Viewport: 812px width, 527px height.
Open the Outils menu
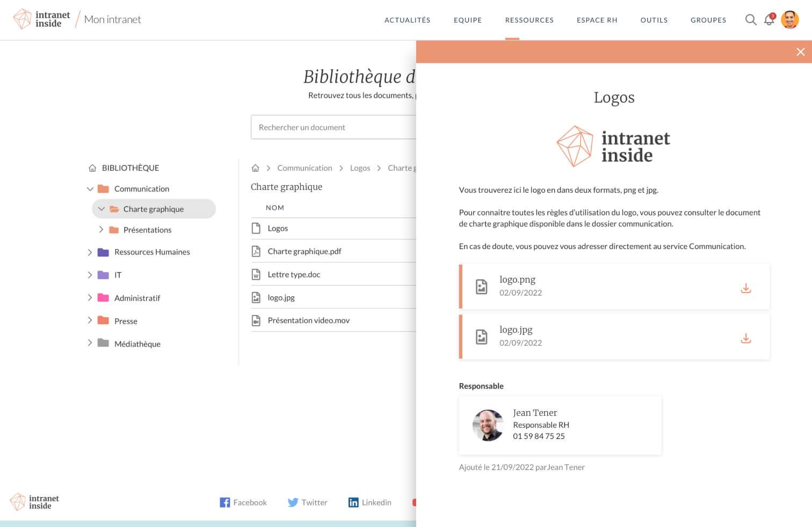coord(654,20)
